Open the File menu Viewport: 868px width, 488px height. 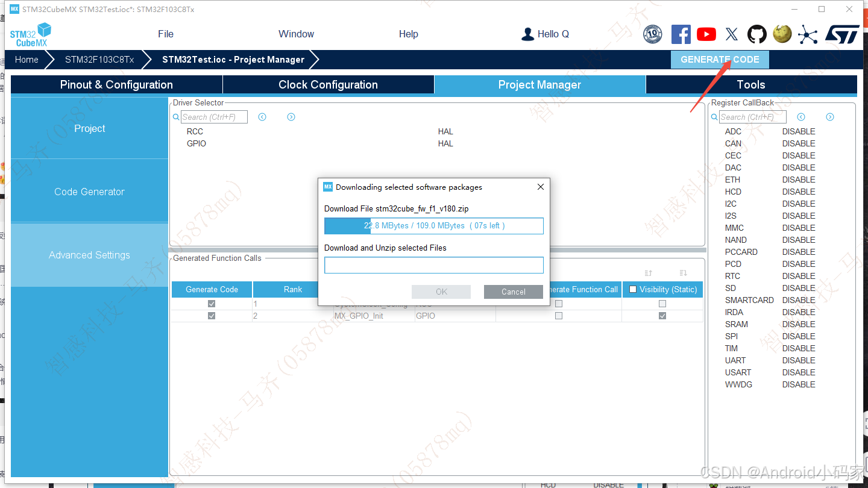[x=166, y=34]
